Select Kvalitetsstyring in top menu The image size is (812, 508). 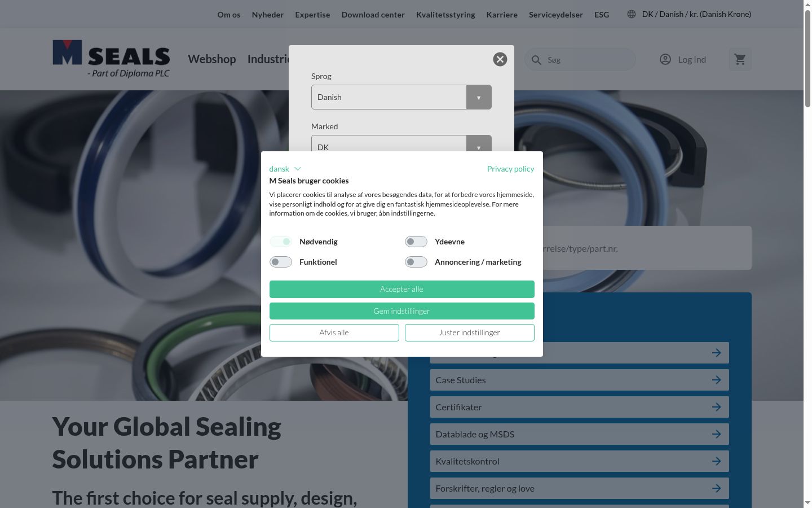pyautogui.click(x=445, y=15)
